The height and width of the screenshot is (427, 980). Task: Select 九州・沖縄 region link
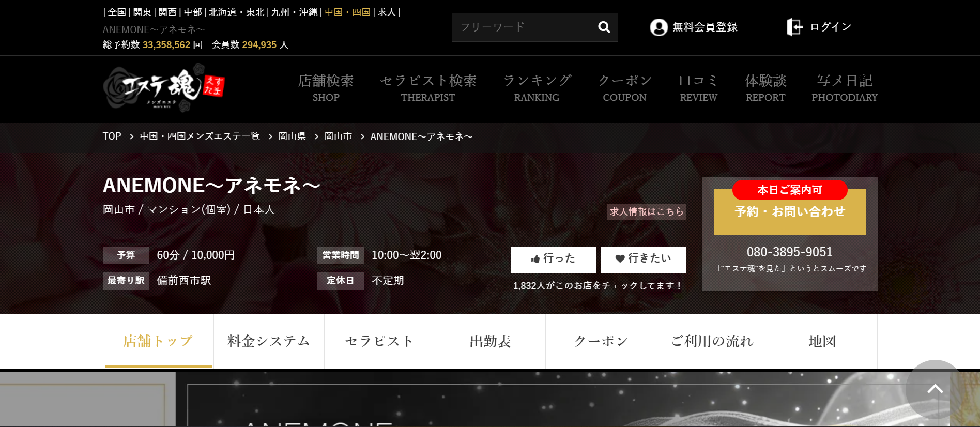294,12
